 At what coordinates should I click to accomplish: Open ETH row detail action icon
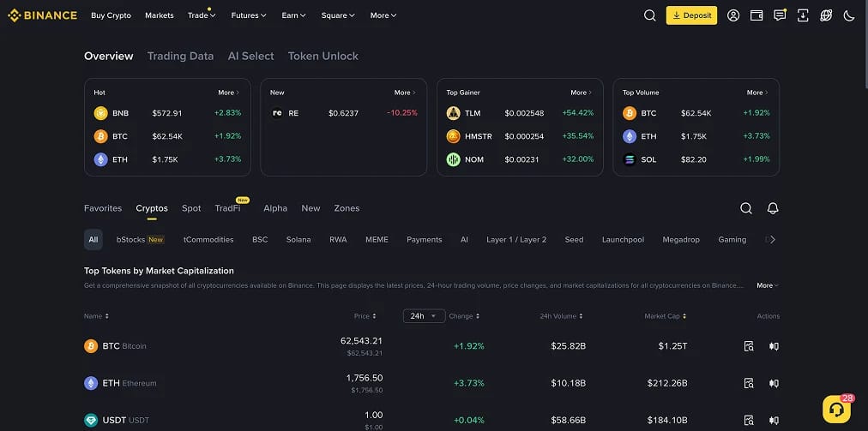749,383
